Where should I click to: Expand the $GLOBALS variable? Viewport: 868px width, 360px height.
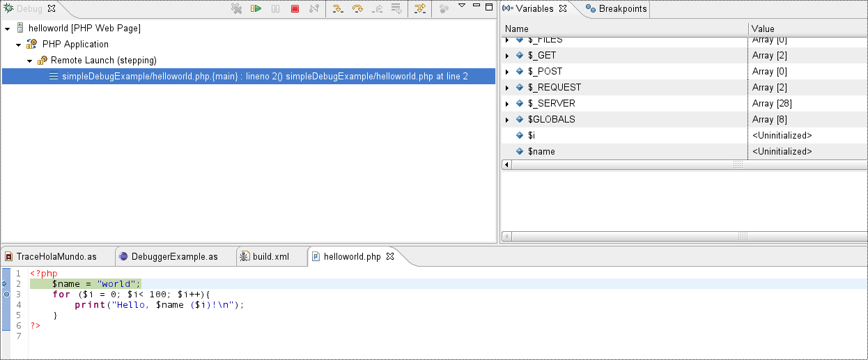pos(507,120)
